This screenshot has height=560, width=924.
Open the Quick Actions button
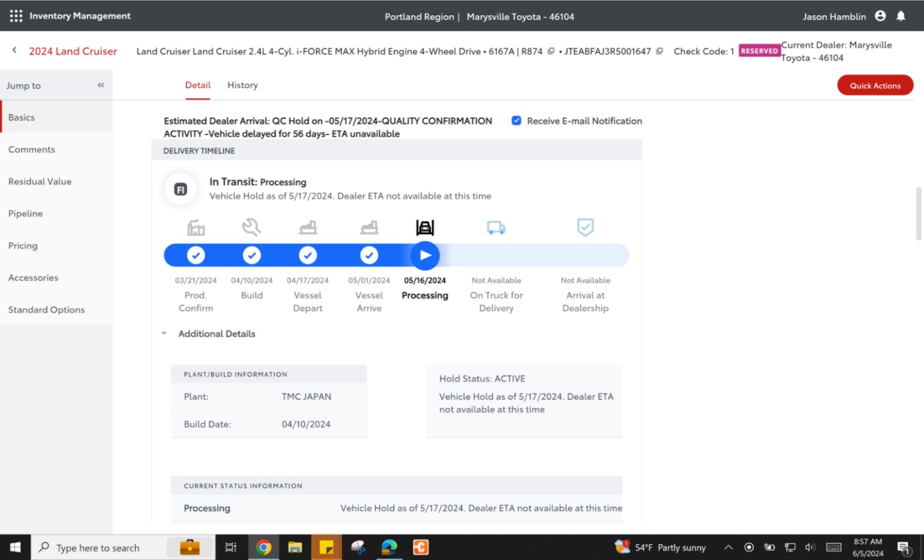click(875, 86)
